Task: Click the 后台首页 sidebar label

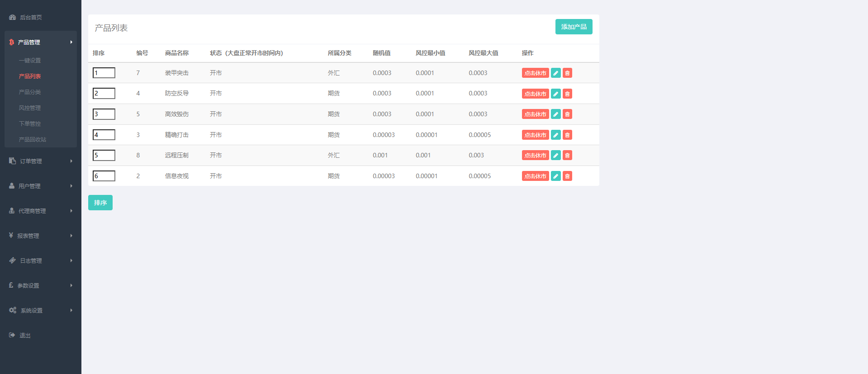Action: click(31, 17)
